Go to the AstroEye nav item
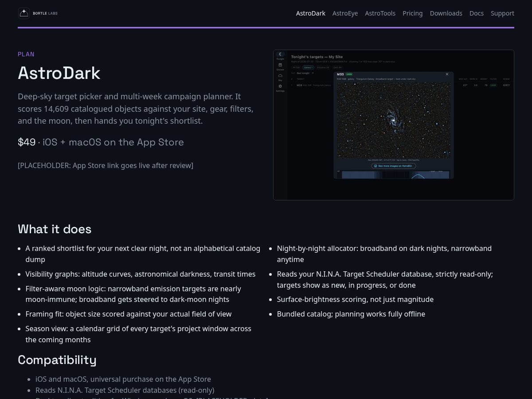This screenshot has height=399, width=532. (x=345, y=13)
